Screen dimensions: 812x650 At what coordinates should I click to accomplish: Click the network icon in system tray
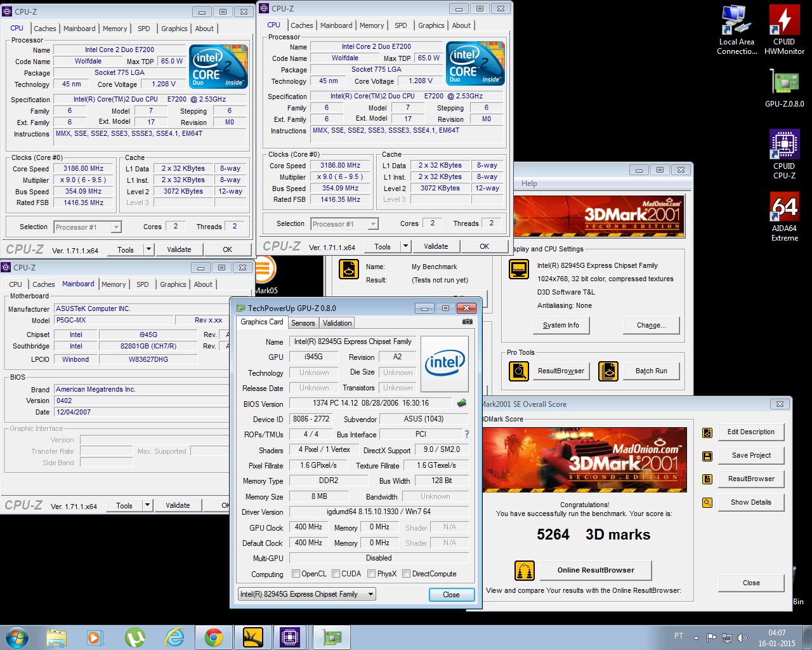(x=726, y=638)
